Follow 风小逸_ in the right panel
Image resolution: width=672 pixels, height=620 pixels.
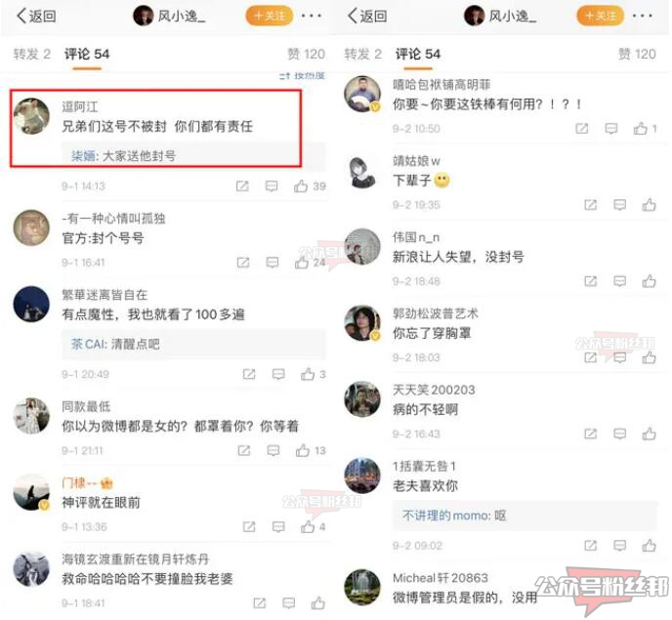click(601, 16)
